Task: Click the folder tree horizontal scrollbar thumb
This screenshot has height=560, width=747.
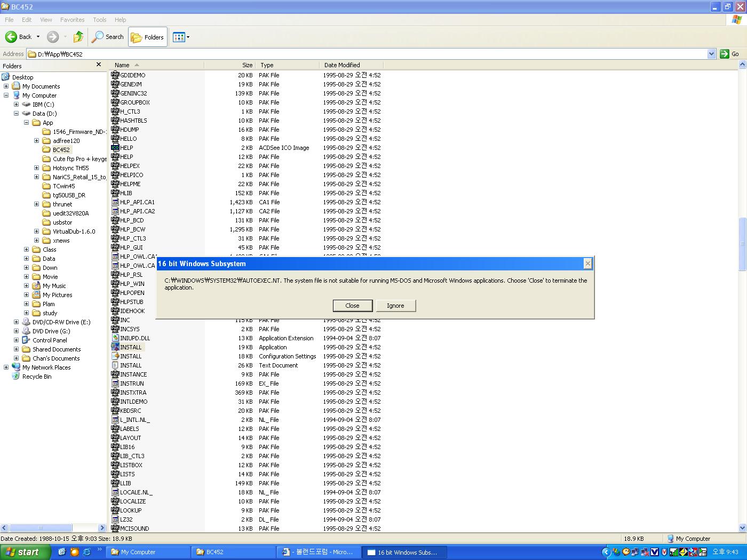Action: 40,528
